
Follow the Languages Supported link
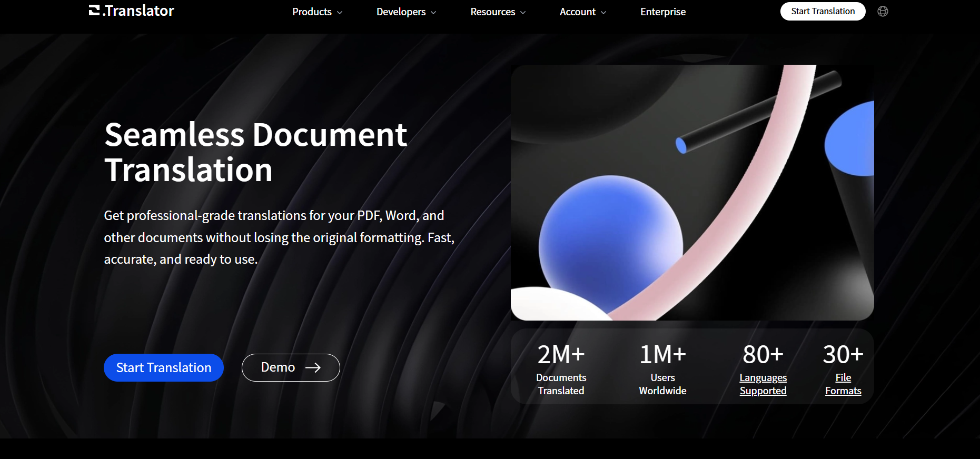click(763, 384)
